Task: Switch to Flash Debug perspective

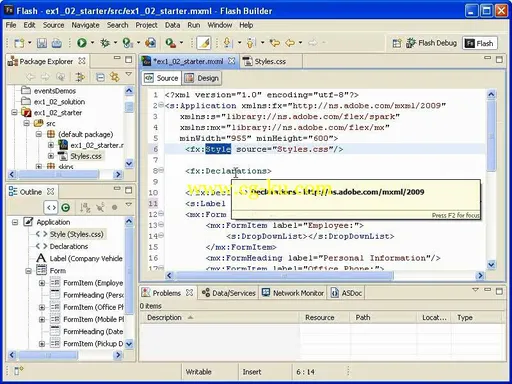Action: (x=432, y=43)
